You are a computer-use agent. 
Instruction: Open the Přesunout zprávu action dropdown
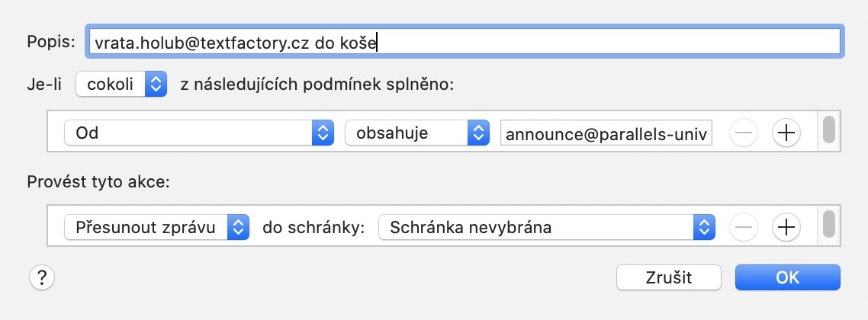click(x=156, y=227)
